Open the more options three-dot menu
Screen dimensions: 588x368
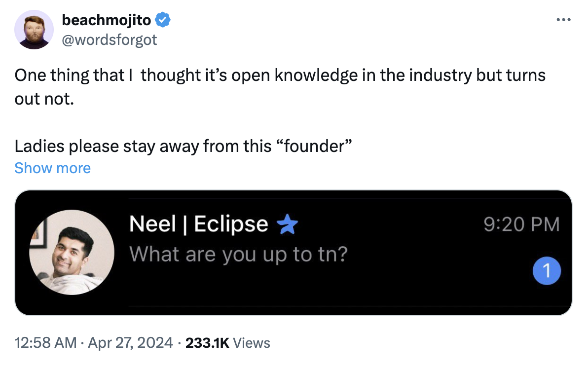563,20
